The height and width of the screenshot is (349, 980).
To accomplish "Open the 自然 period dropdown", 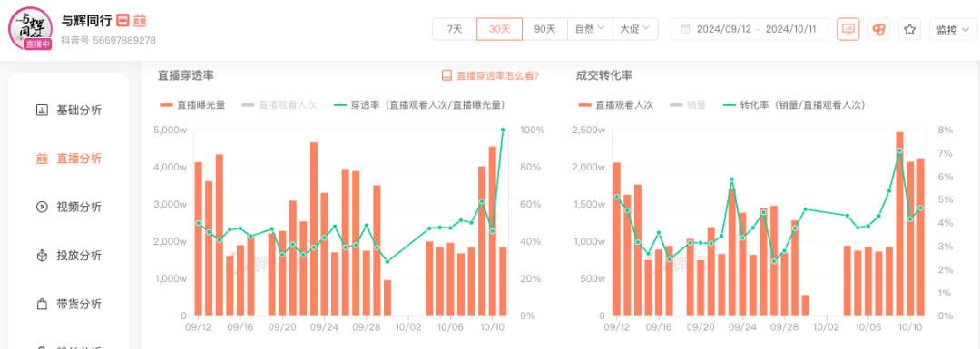I will coord(590,29).
